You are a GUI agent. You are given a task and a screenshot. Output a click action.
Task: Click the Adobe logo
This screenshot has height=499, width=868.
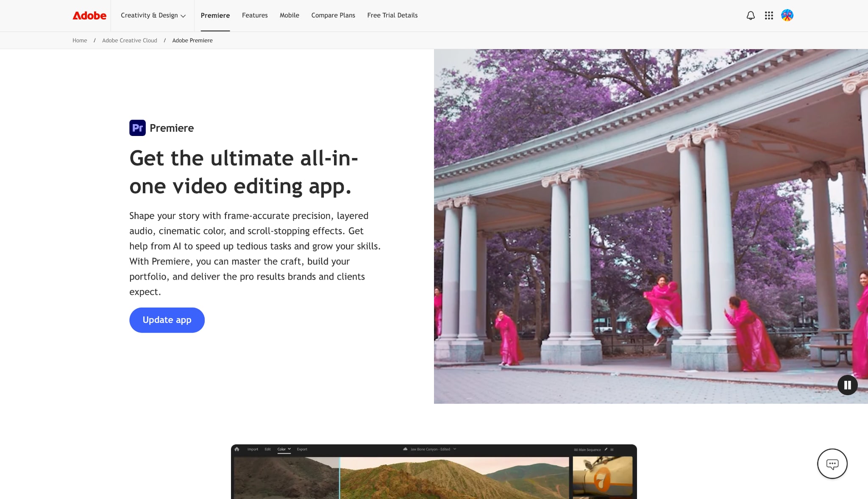point(89,16)
